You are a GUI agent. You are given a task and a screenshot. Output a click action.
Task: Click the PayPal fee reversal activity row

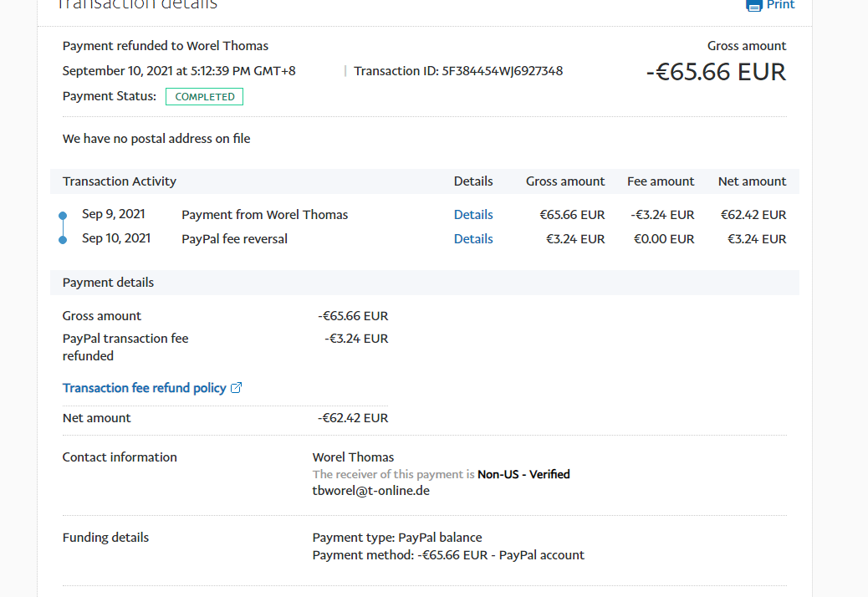tap(234, 239)
